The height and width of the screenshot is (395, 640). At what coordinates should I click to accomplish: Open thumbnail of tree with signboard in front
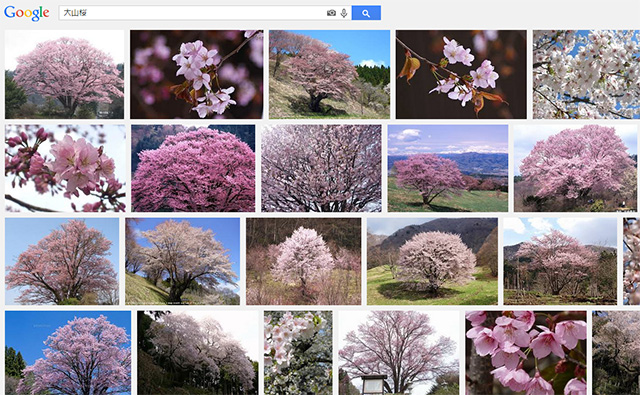click(399, 353)
